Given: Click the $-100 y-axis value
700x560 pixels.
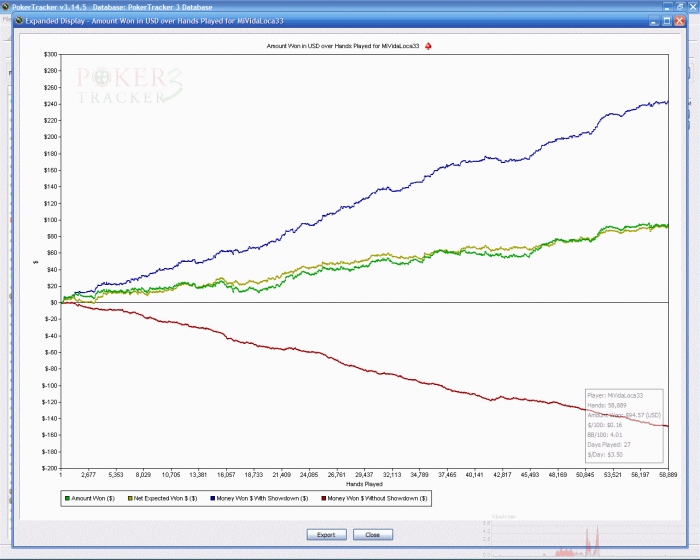Looking at the screenshot, I should click(50, 385).
